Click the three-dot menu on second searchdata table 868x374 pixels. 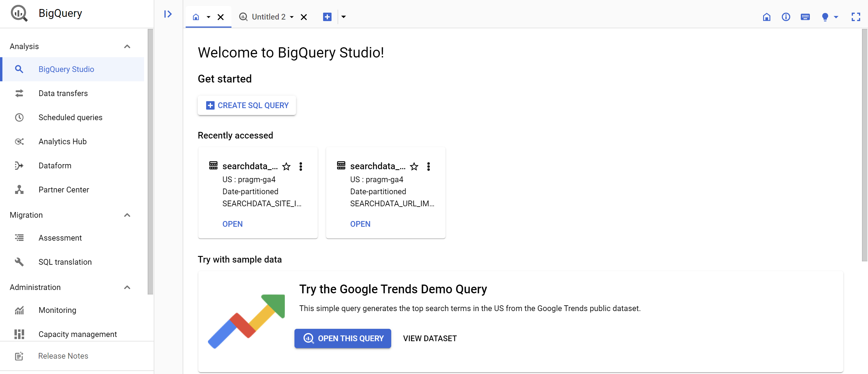[x=429, y=166]
